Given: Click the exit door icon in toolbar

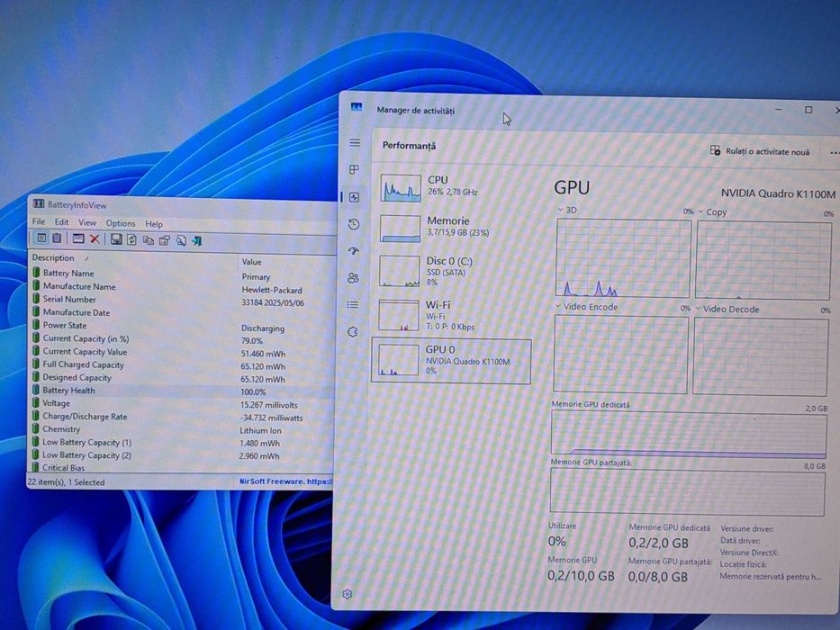Looking at the screenshot, I should coord(197,241).
